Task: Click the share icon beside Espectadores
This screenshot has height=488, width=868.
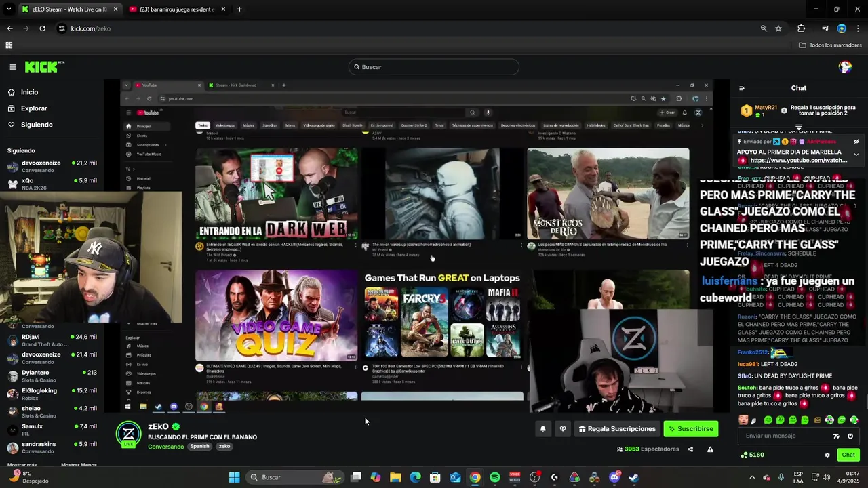Action: click(690, 449)
